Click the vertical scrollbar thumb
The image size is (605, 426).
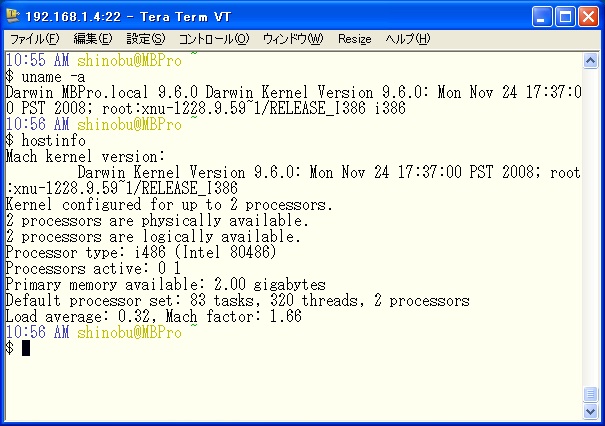coord(590,395)
